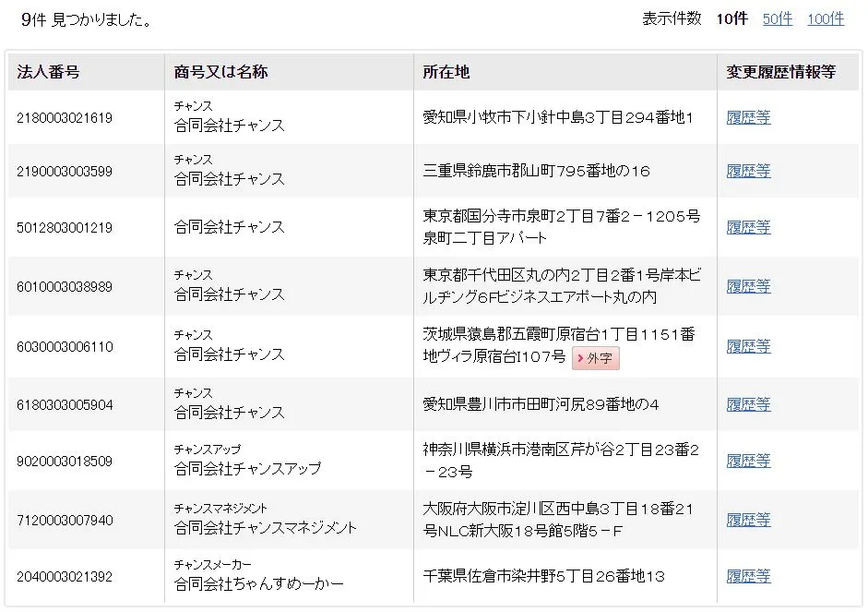
Task: Click the 外字 badge in the Ibaraki address
Action: click(x=595, y=358)
